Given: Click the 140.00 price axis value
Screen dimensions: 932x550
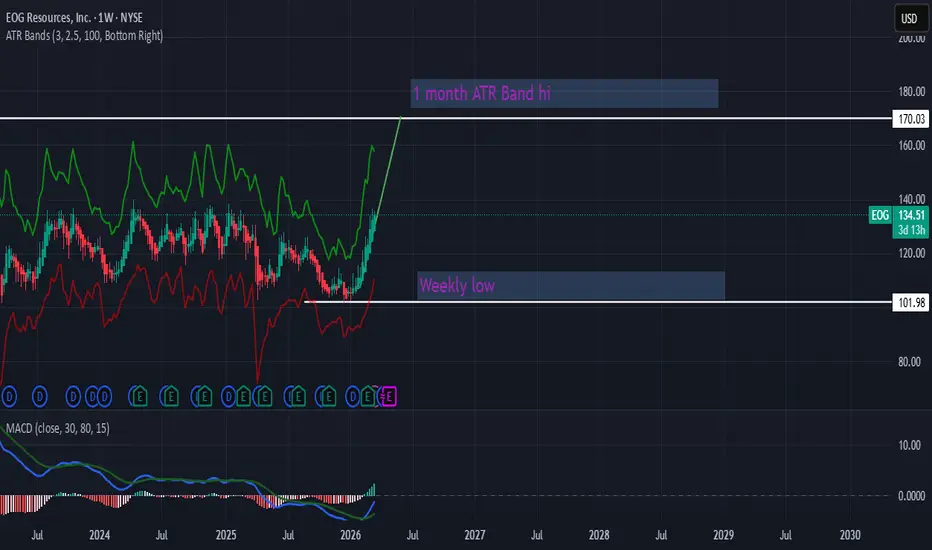Looking at the screenshot, I should [x=912, y=199].
